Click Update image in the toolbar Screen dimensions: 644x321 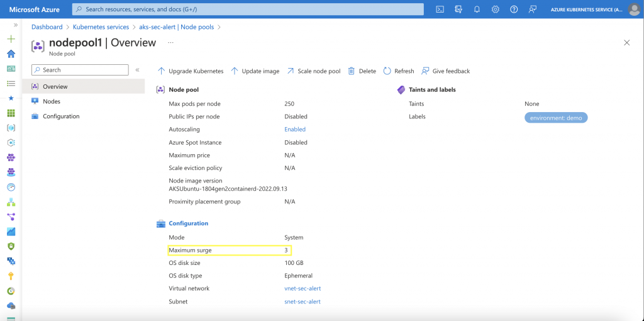click(x=255, y=71)
